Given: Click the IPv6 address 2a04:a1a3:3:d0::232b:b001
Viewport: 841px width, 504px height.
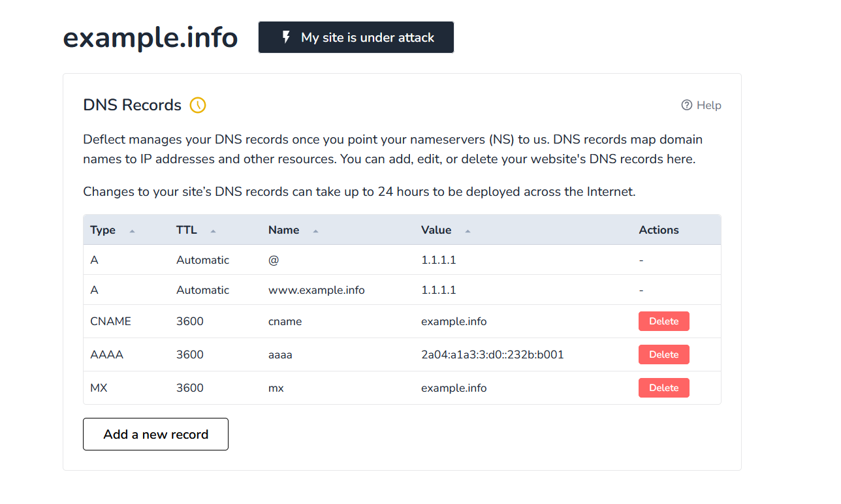Looking at the screenshot, I should (x=492, y=354).
